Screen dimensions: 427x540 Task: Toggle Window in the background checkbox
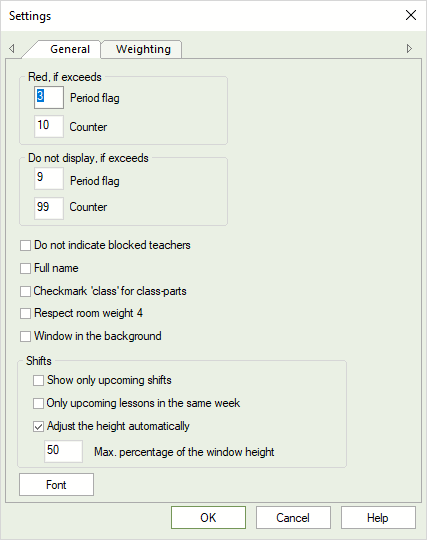click(25, 336)
